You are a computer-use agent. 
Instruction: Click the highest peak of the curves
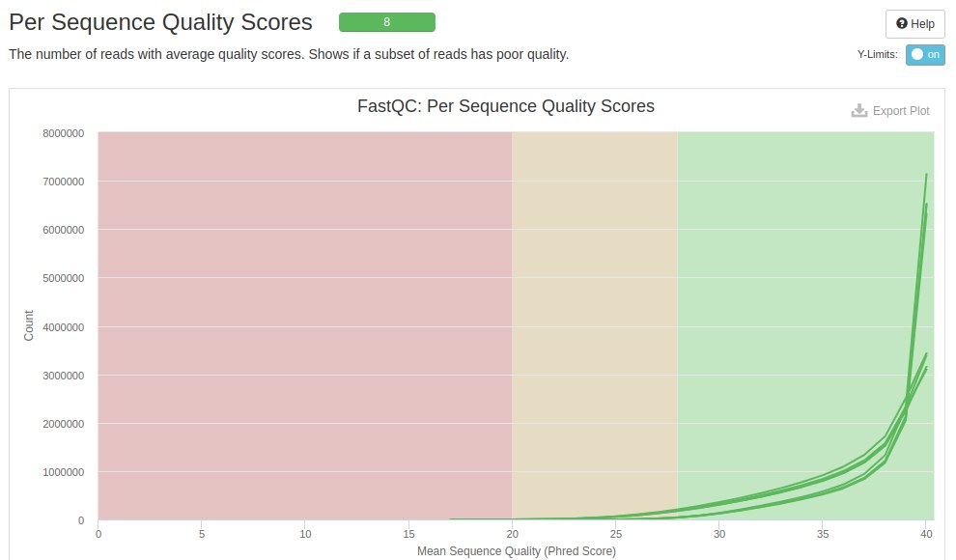(926, 175)
